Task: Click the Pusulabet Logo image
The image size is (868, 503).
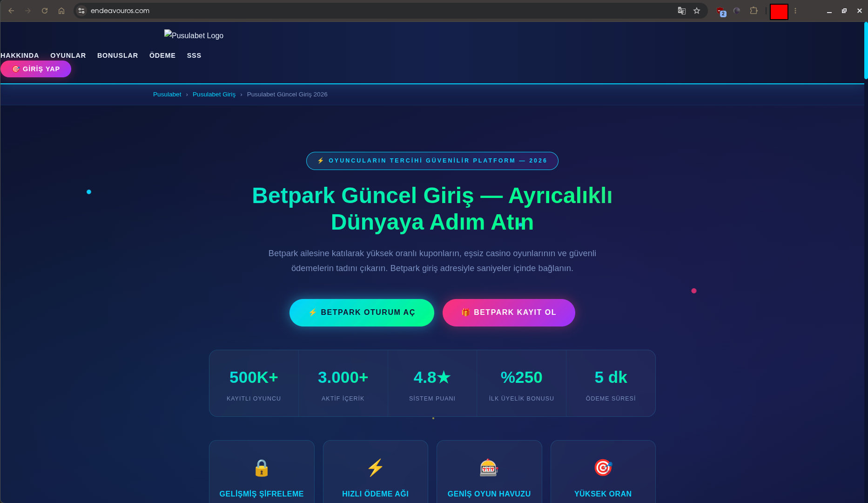Action: coord(194,35)
